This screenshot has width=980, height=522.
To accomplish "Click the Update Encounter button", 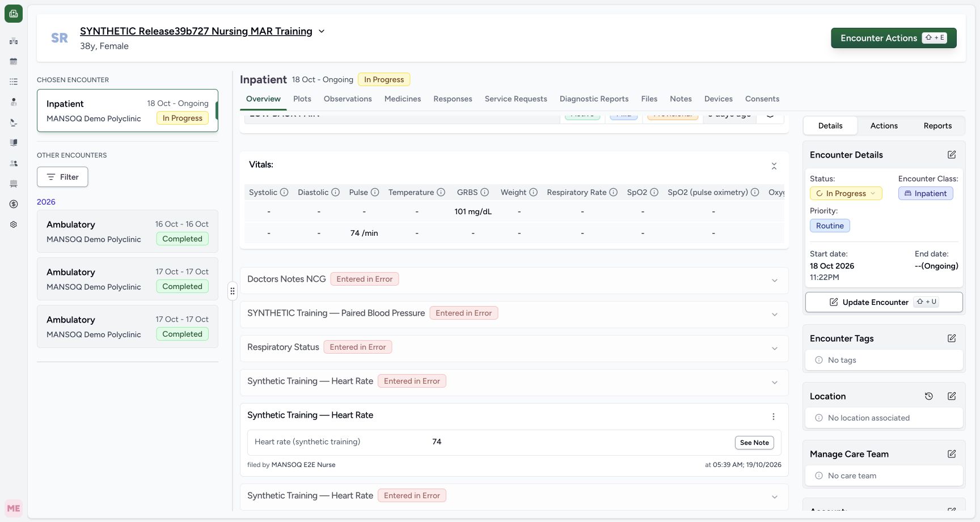I will click(x=884, y=302).
